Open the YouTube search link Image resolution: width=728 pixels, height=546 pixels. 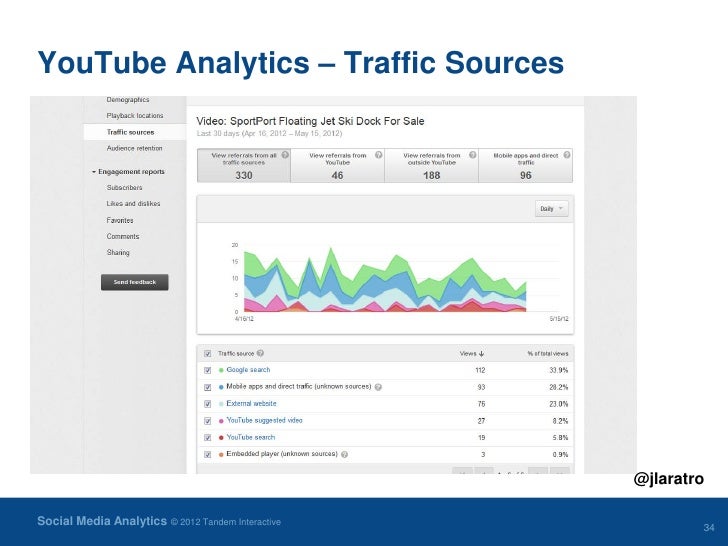(251, 437)
